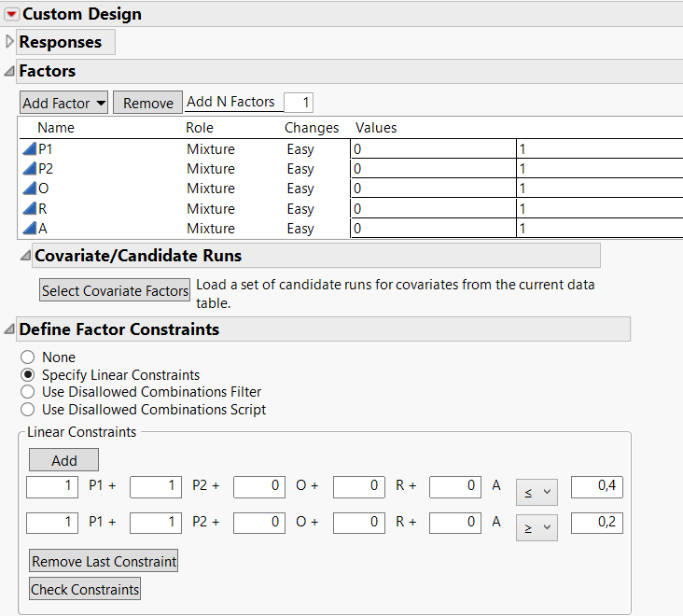Click the blue mixture icon beside P1
The image size is (683, 616).
tap(28, 149)
